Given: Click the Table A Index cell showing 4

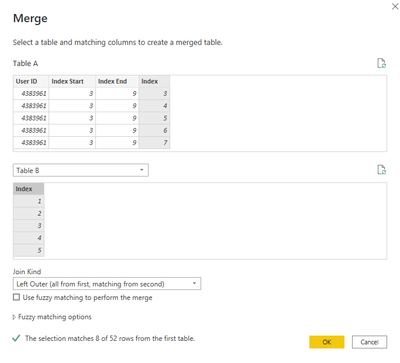Looking at the screenshot, I should tap(154, 106).
